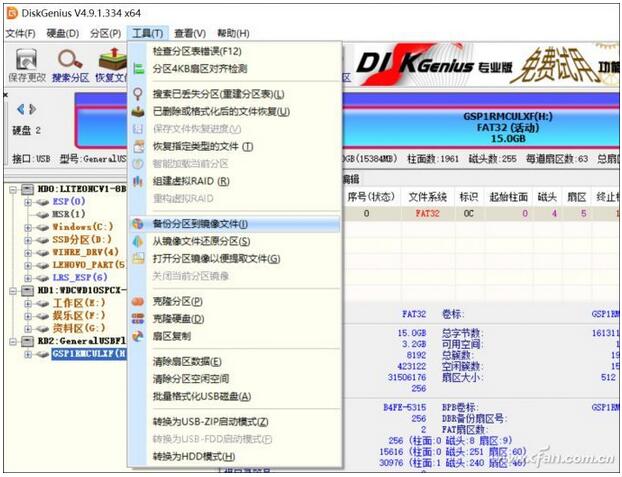Choose 转换为USB-ZIP启动模式 menu entry
622x477 pixels.
point(235,421)
